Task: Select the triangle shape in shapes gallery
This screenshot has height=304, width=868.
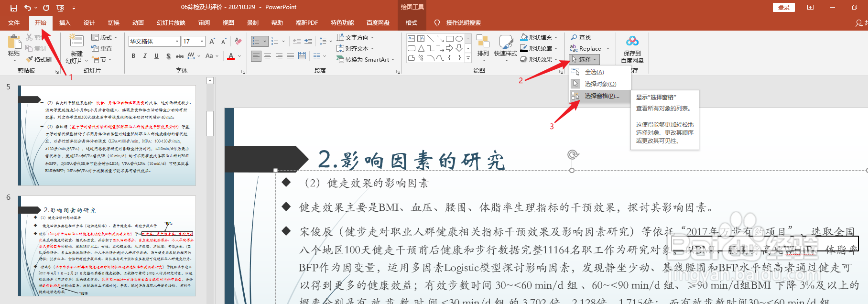Action: pos(421,48)
